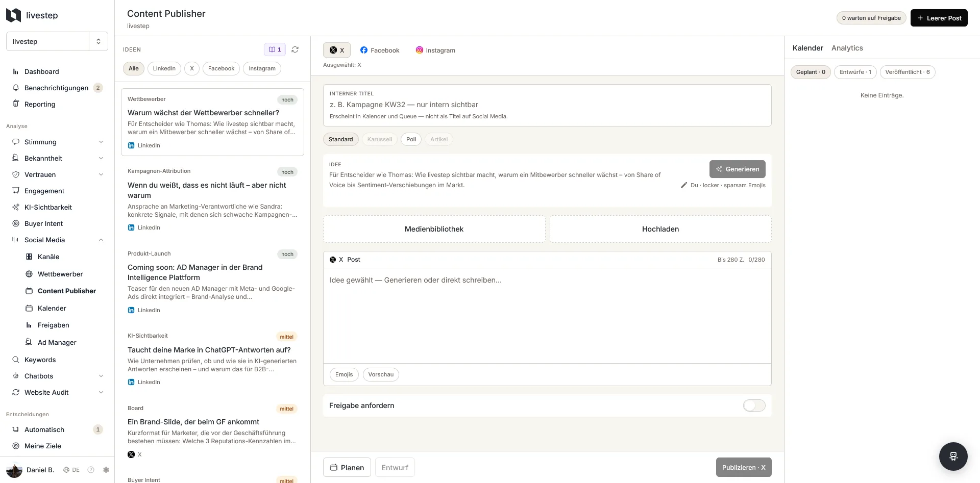The width and height of the screenshot is (980, 483).
Task: Show Veröffentlicht entries
Action: coord(908,72)
